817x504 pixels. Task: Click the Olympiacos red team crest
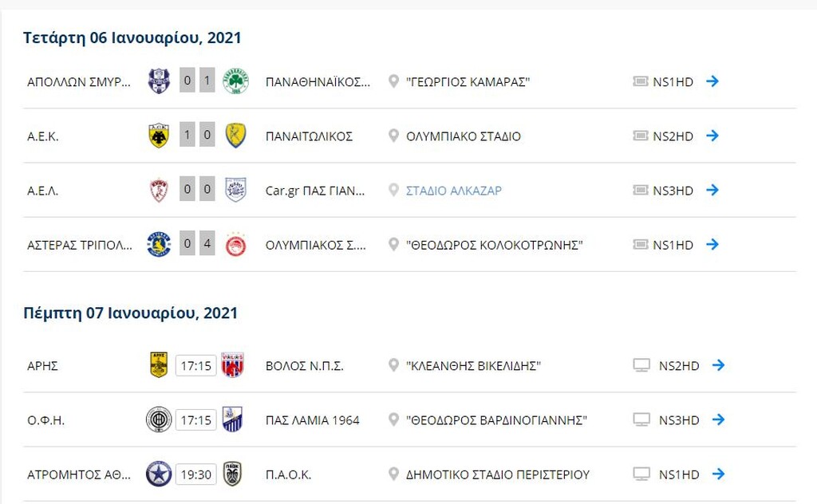(x=235, y=245)
